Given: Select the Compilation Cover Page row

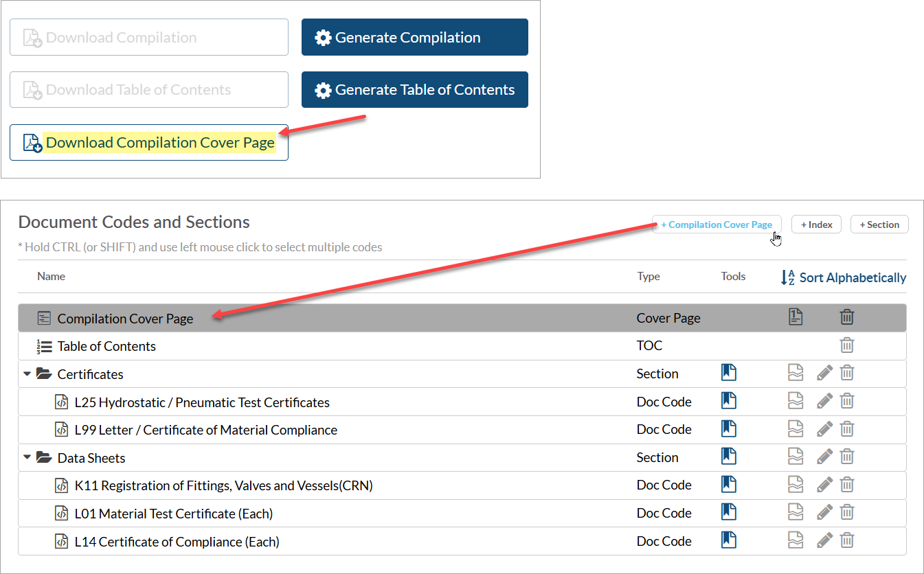Looking at the screenshot, I should 462,318.
